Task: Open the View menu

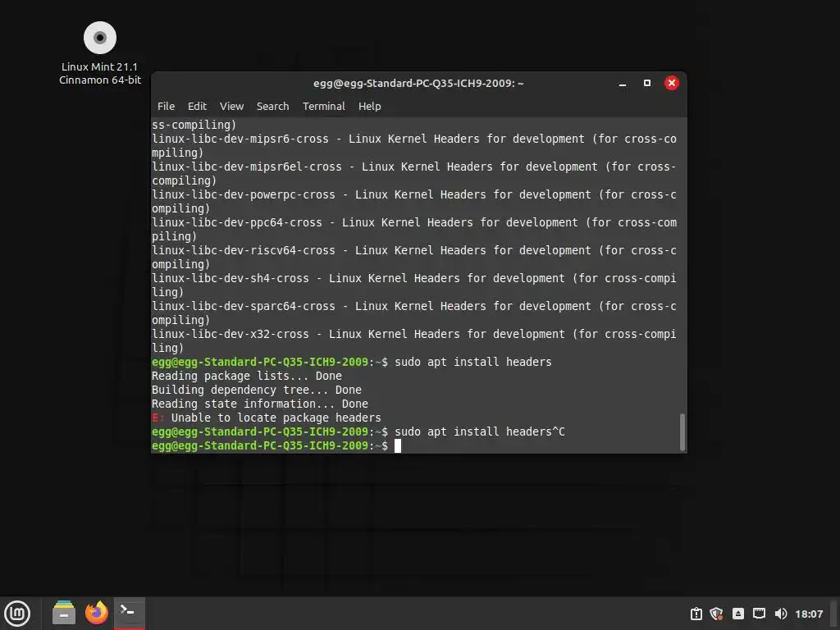Action: coord(231,106)
